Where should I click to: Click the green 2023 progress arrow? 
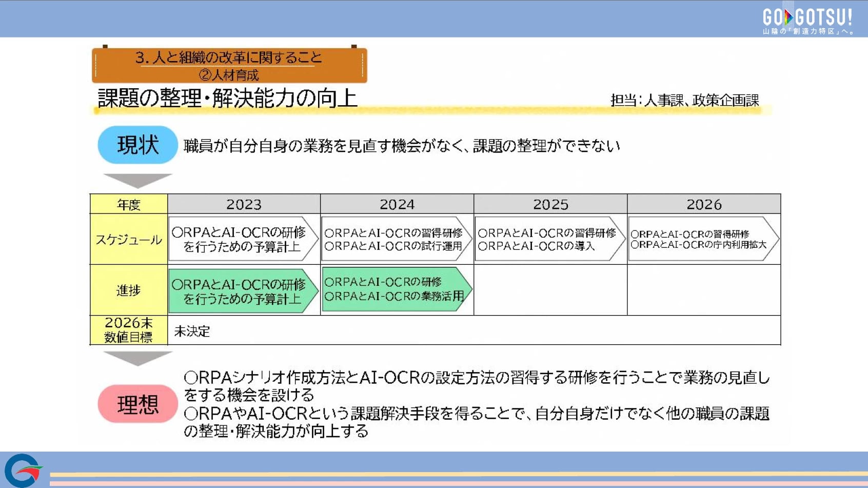(x=242, y=291)
